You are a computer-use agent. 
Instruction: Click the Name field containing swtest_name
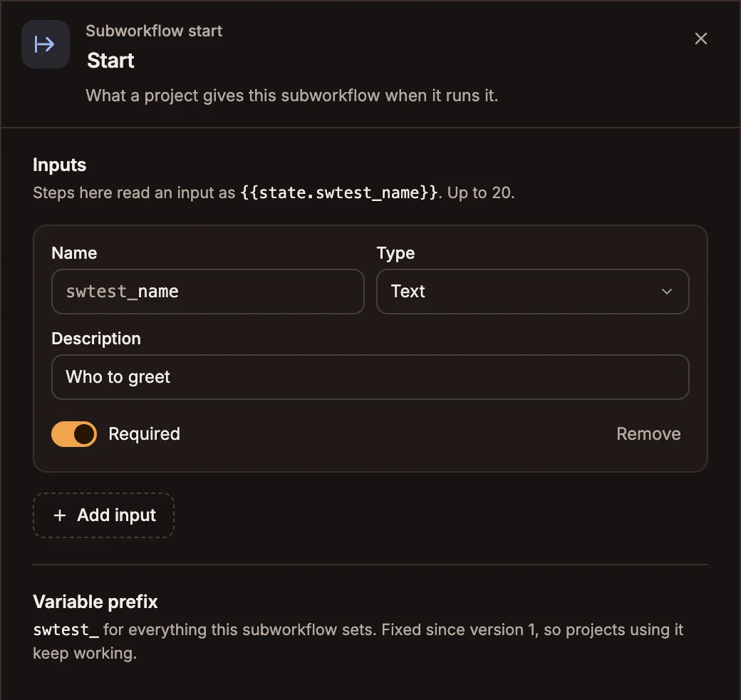pyautogui.click(x=208, y=292)
